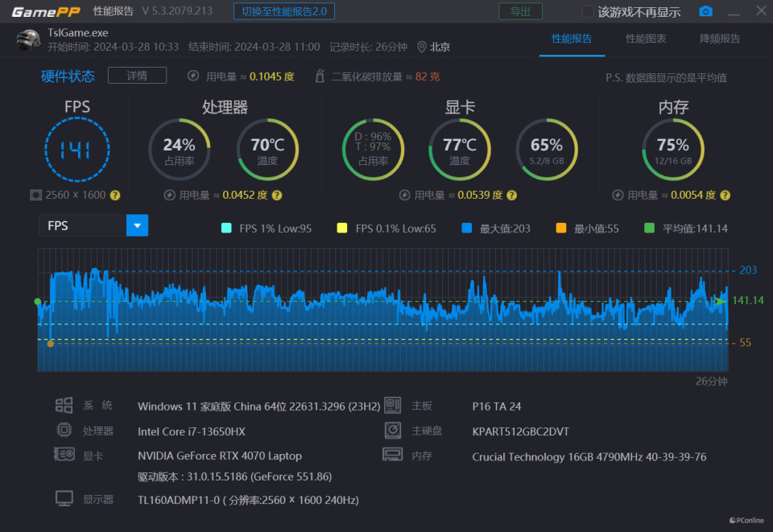This screenshot has width=773, height=532.
Task: Click the GPU power plug icon
Action: click(x=405, y=195)
